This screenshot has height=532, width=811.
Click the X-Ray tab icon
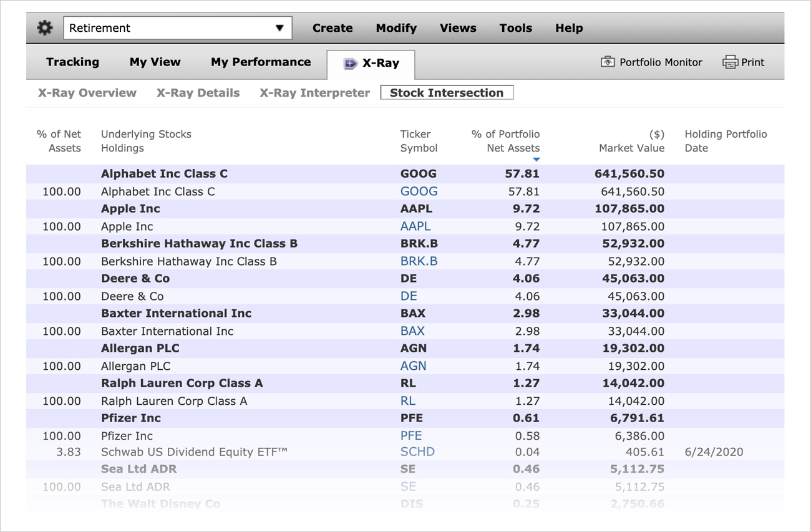pyautogui.click(x=351, y=63)
